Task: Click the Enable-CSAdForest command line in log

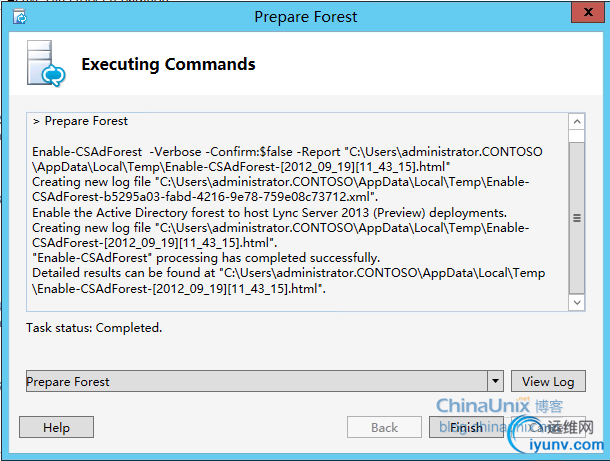Action: (x=287, y=159)
